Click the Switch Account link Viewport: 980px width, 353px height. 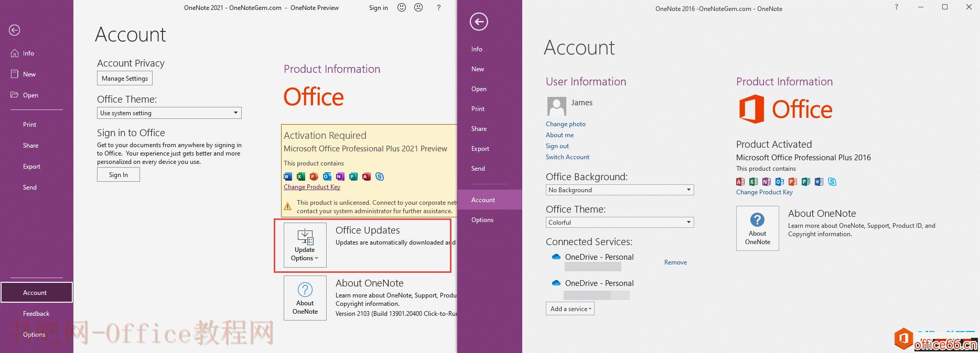(x=567, y=157)
